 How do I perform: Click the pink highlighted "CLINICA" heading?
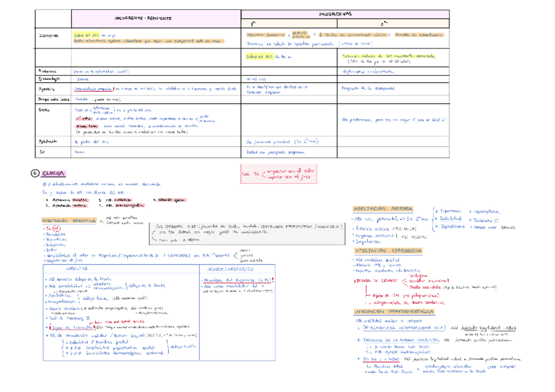click(53, 173)
